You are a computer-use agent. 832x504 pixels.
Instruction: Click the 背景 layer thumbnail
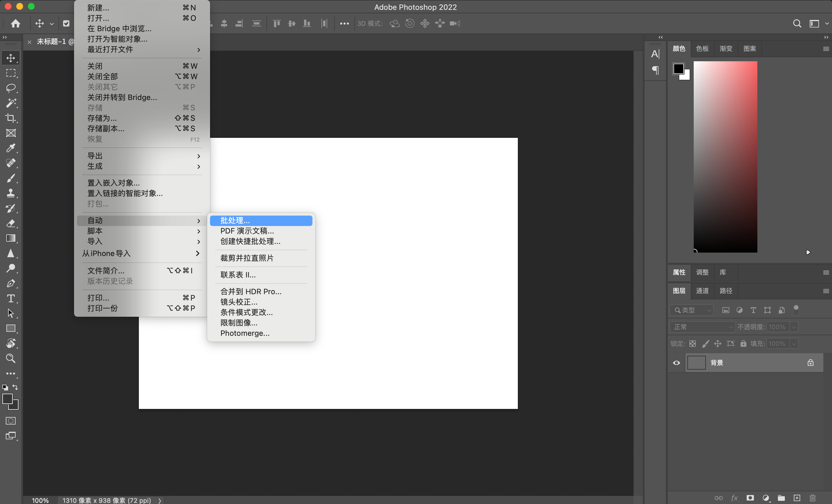[696, 363]
